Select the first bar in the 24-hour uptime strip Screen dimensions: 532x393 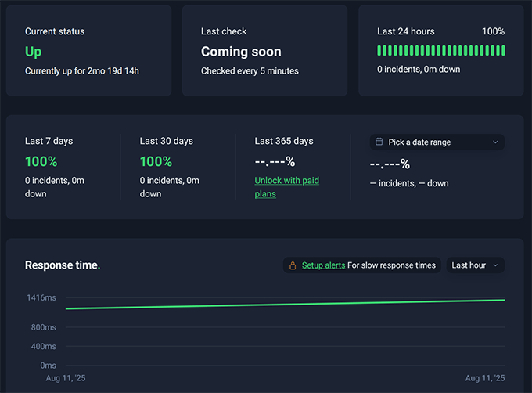pos(379,50)
